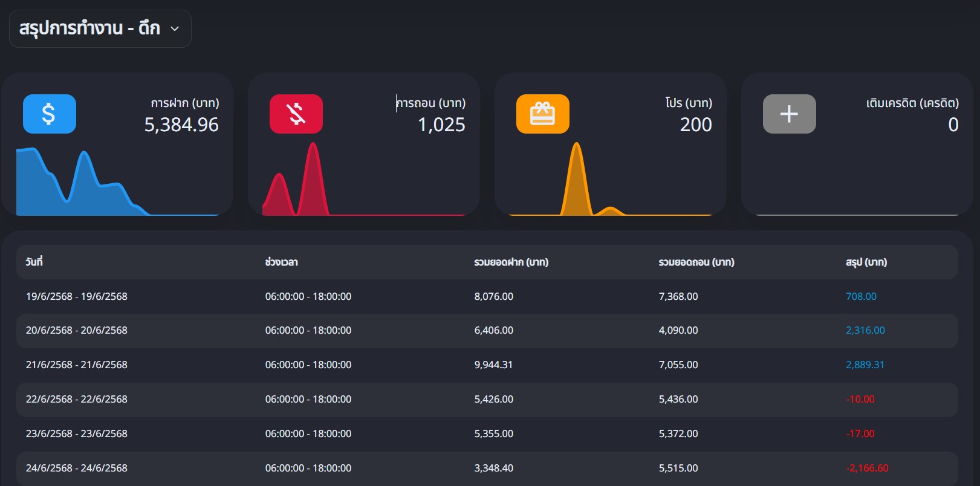Click the red -10.00 summary value
The image size is (980, 486).
pyautogui.click(x=860, y=399)
